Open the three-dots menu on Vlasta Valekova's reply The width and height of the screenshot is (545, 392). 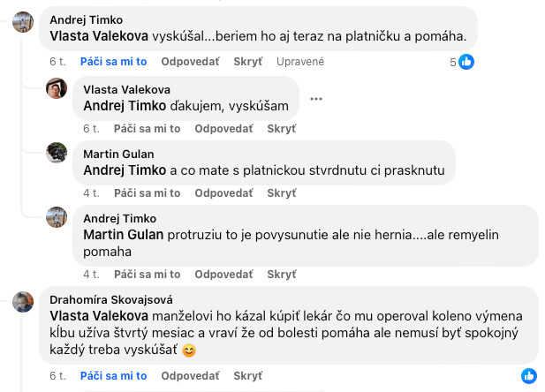click(316, 98)
